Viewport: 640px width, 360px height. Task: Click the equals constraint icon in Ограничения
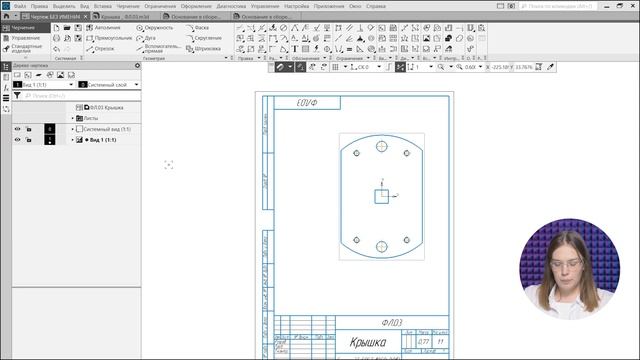349,49
